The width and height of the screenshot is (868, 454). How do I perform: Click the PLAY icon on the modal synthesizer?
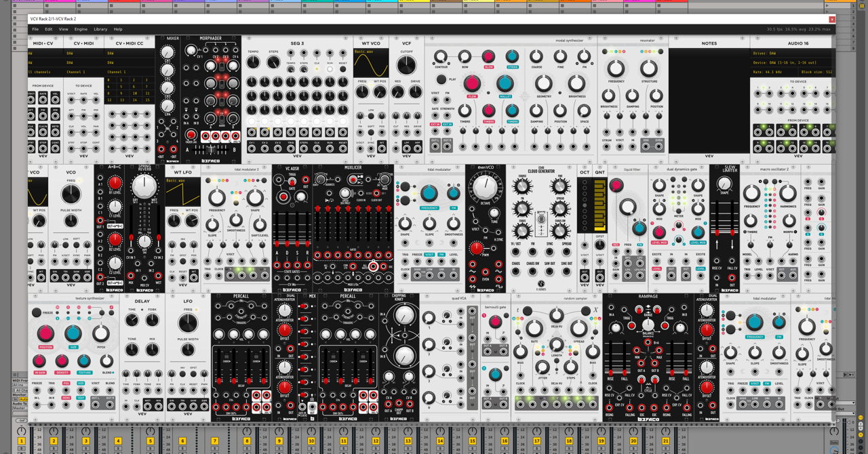pyautogui.click(x=441, y=80)
